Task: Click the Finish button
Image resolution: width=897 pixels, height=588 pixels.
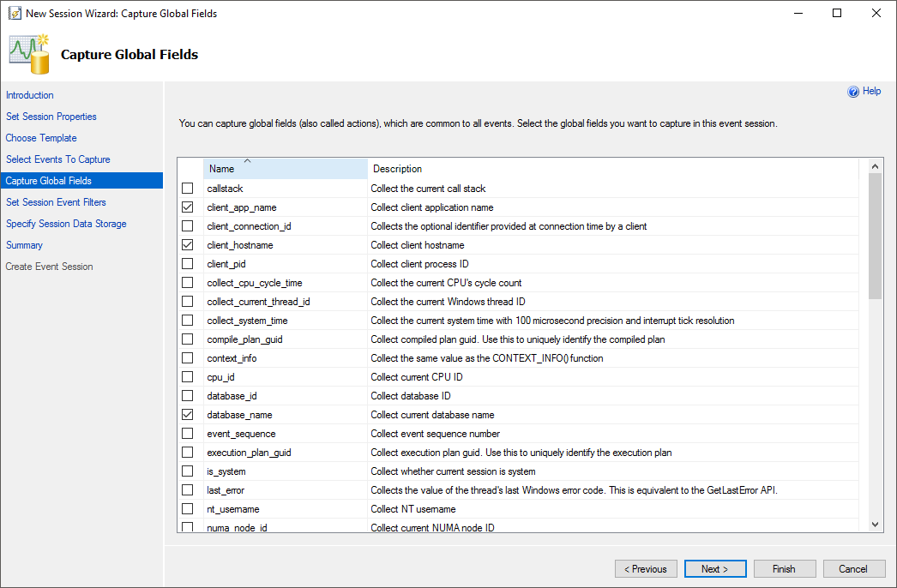Action: (784, 569)
